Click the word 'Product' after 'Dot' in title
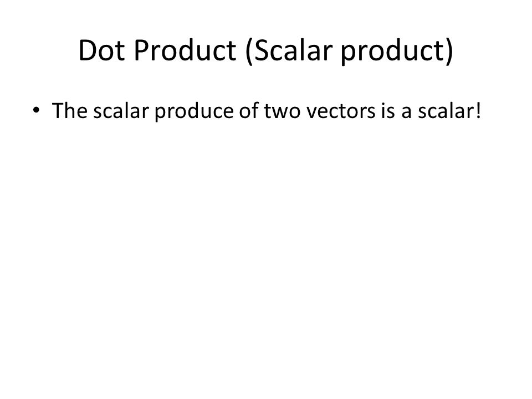 185,50
